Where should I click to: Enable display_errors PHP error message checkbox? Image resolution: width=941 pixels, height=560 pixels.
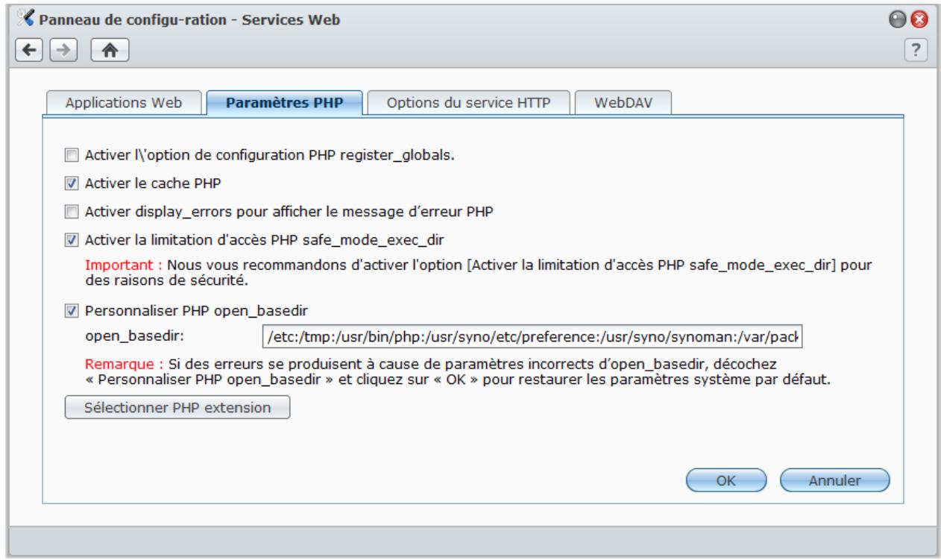pos(72,212)
